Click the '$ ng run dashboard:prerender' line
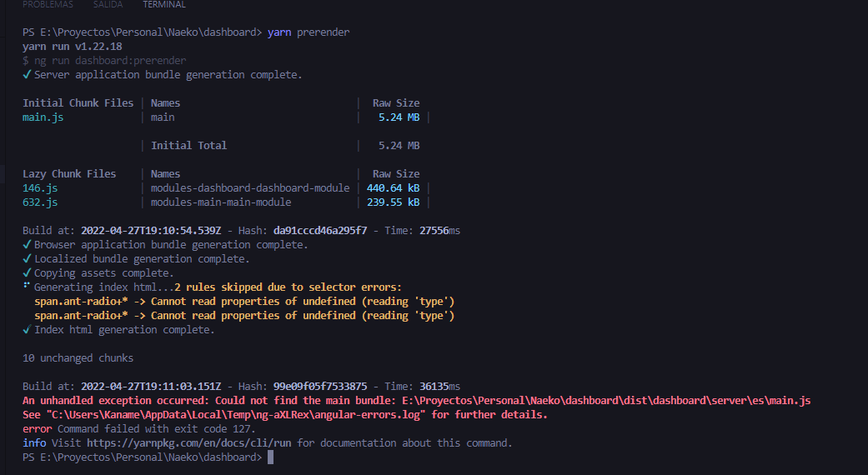 [x=104, y=61]
